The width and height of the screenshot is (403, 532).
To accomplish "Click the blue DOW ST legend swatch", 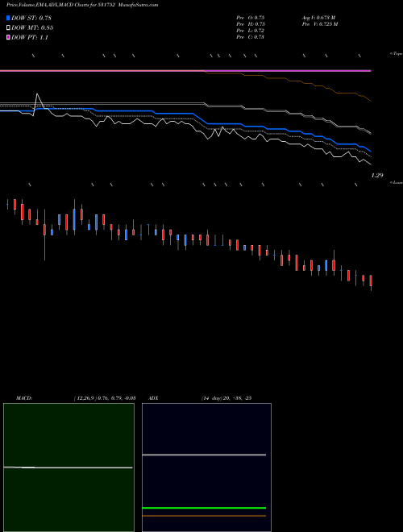I will [x=8, y=18].
